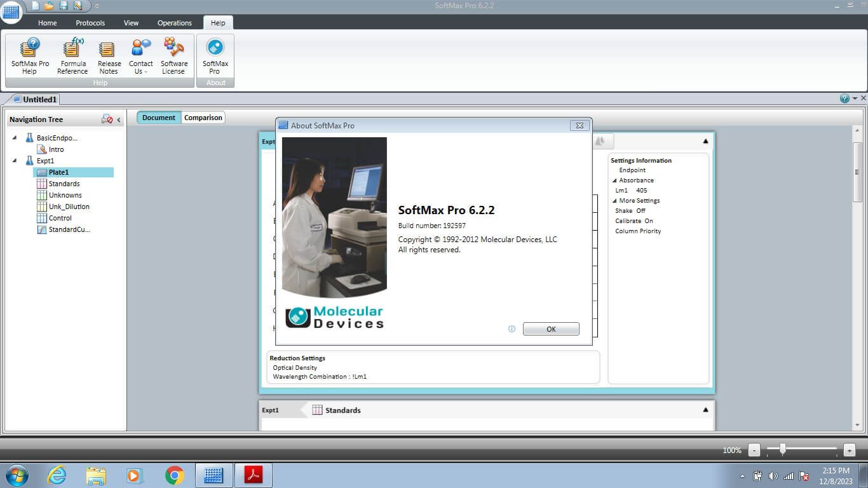This screenshot has width=868, height=488.
Task: Open Adobe Reader from taskbar
Action: (253, 475)
